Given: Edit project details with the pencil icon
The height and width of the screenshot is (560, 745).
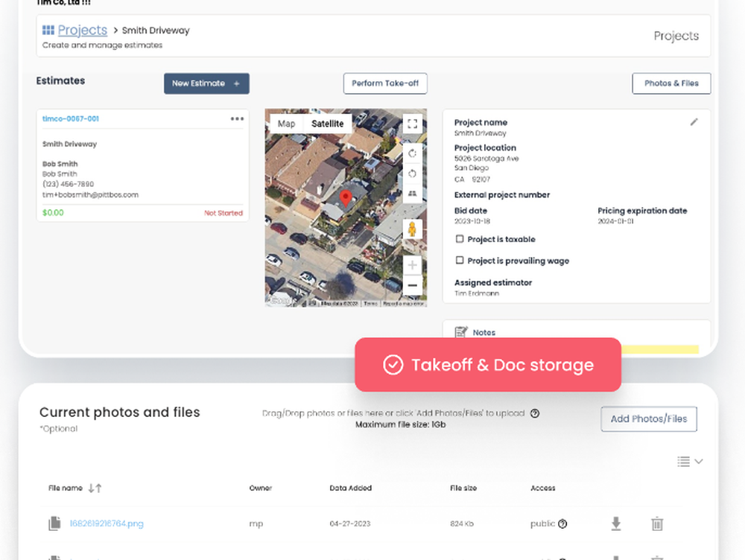Looking at the screenshot, I should (694, 122).
